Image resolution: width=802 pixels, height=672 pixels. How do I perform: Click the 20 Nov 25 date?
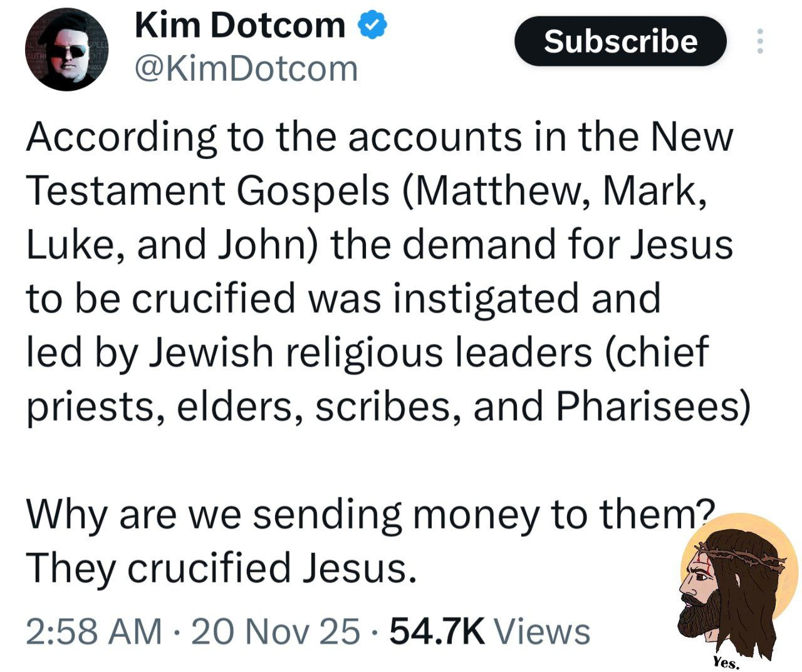point(276,631)
